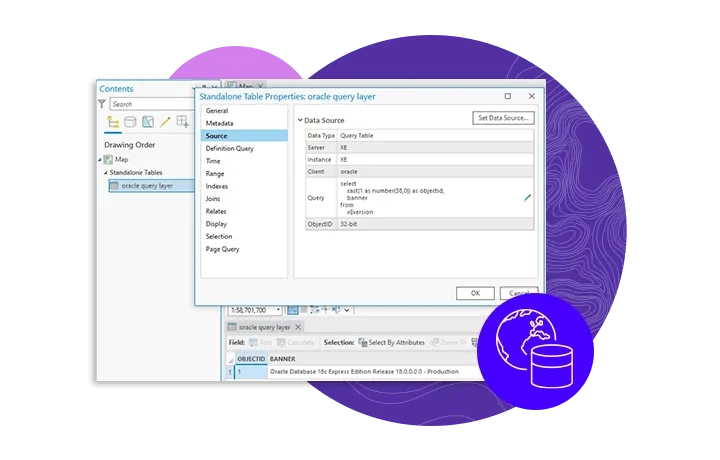Click the BANNER column header
The image size is (720, 460).
coord(282,359)
